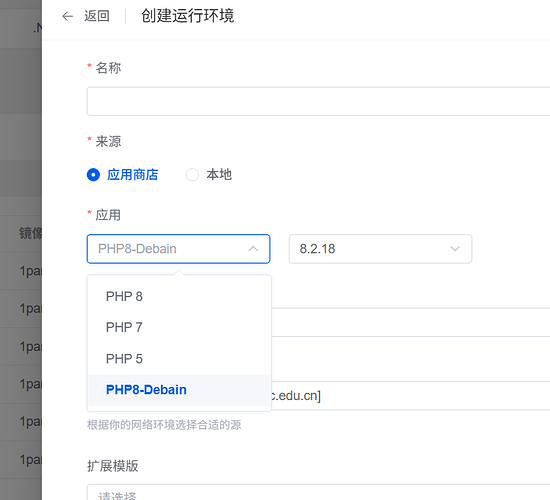Click the 创建运行环境 page title
The image size is (550, 500).
pyautogui.click(x=187, y=16)
